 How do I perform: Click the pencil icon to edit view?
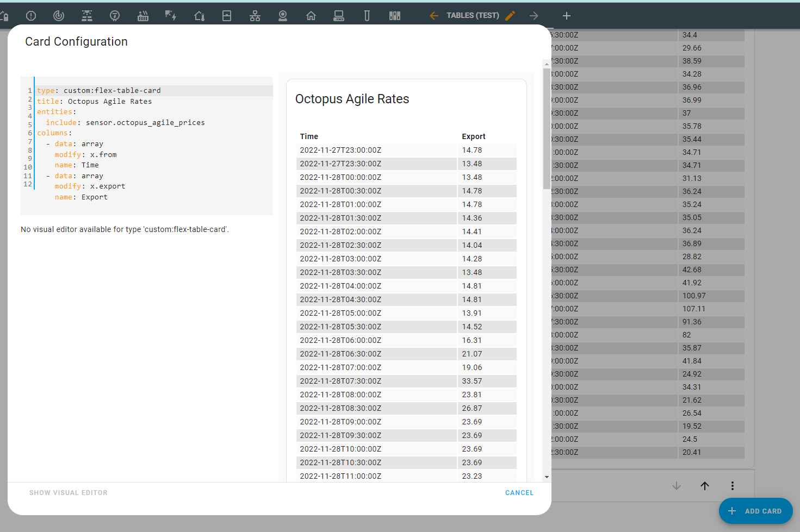[x=510, y=16]
